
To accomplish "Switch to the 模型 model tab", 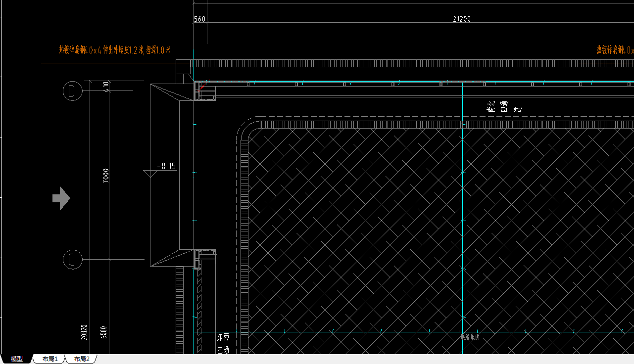I will (17, 359).
